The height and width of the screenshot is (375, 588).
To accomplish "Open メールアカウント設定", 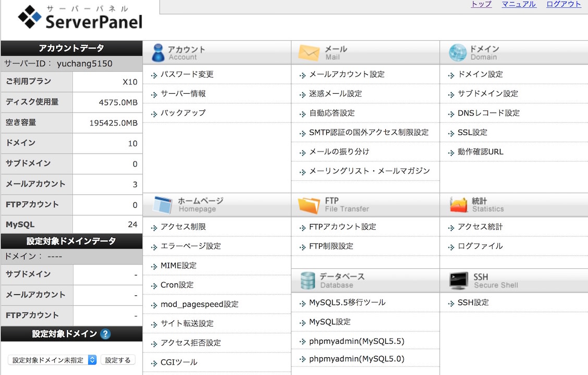I will click(347, 74).
